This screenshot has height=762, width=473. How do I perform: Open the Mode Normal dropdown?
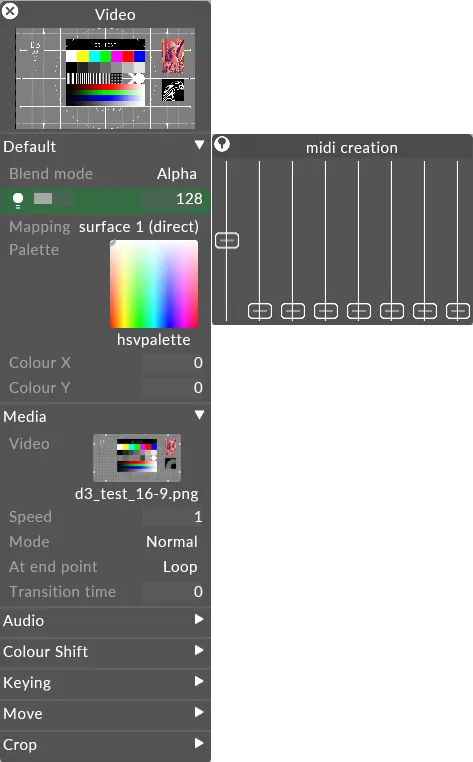pyautogui.click(x=172, y=541)
